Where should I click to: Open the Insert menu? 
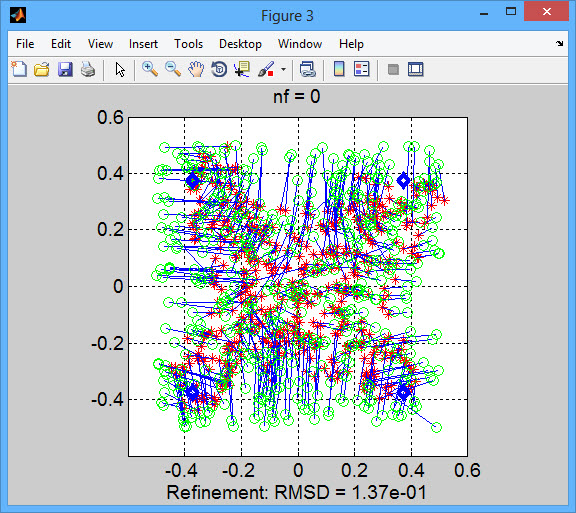[x=143, y=44]
